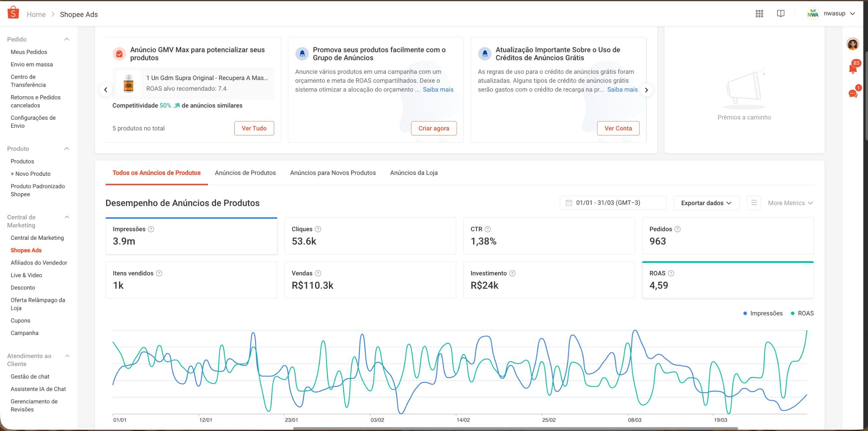
Task: Click help icon next to ROAS
Action: pyautogui.click(x=671, y=273)
